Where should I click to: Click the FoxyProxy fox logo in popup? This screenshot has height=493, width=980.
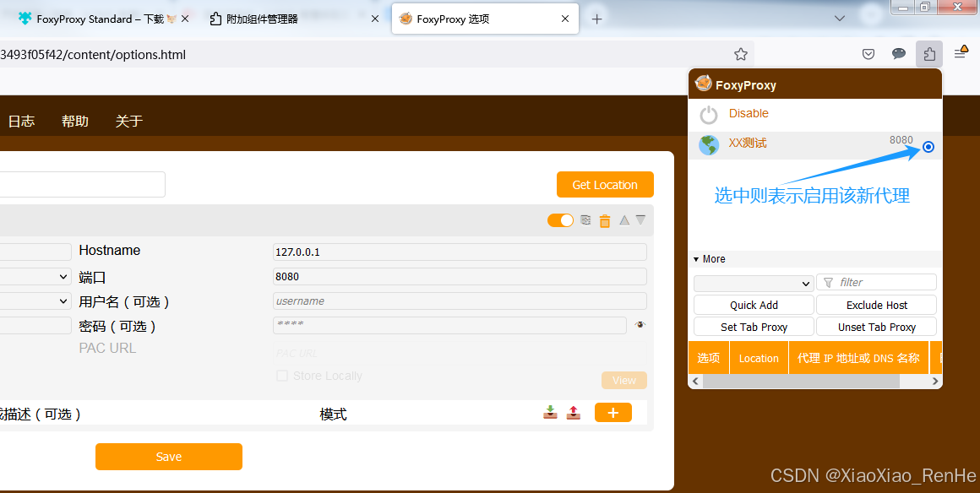pyautogui.click(x=703, y=84)
